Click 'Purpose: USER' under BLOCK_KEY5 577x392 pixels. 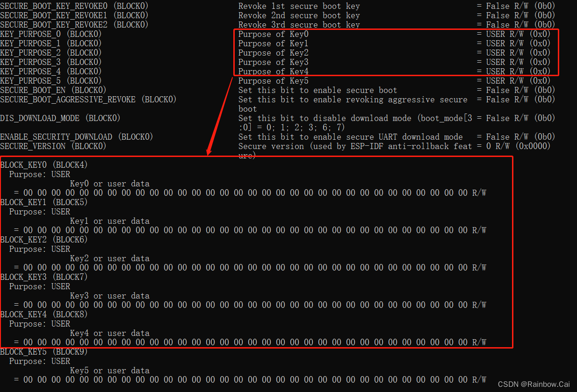tap(40, 361)
